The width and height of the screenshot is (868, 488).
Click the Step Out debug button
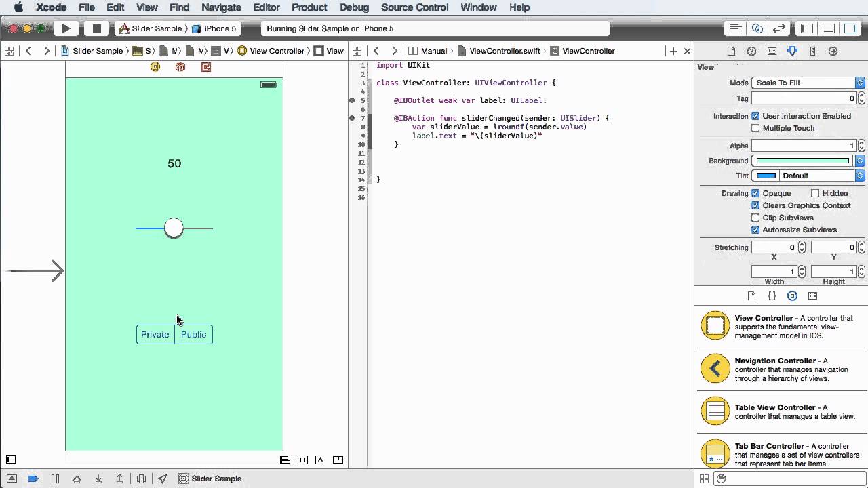pos(119,479)
